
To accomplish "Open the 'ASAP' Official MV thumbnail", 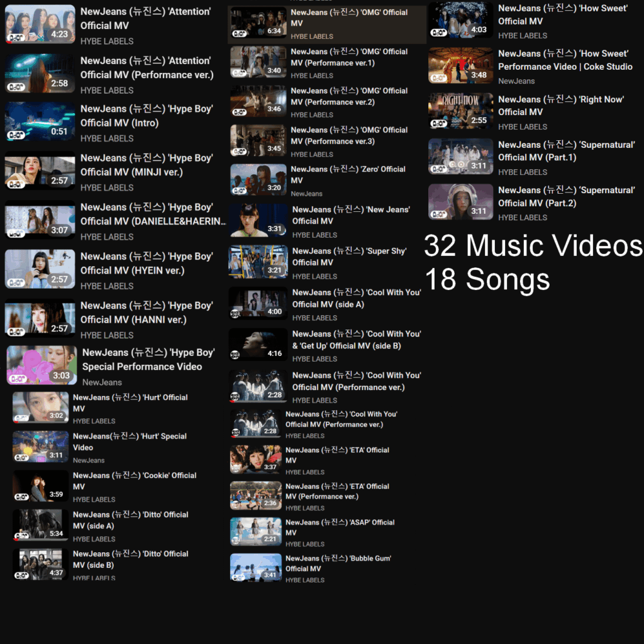I will tap(256, 532).
